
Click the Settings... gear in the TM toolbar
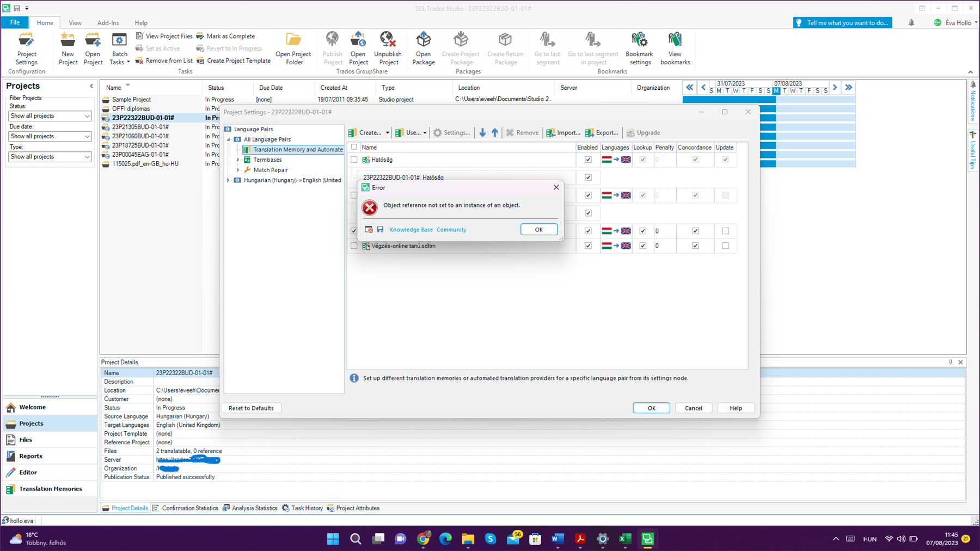[451, 132]
